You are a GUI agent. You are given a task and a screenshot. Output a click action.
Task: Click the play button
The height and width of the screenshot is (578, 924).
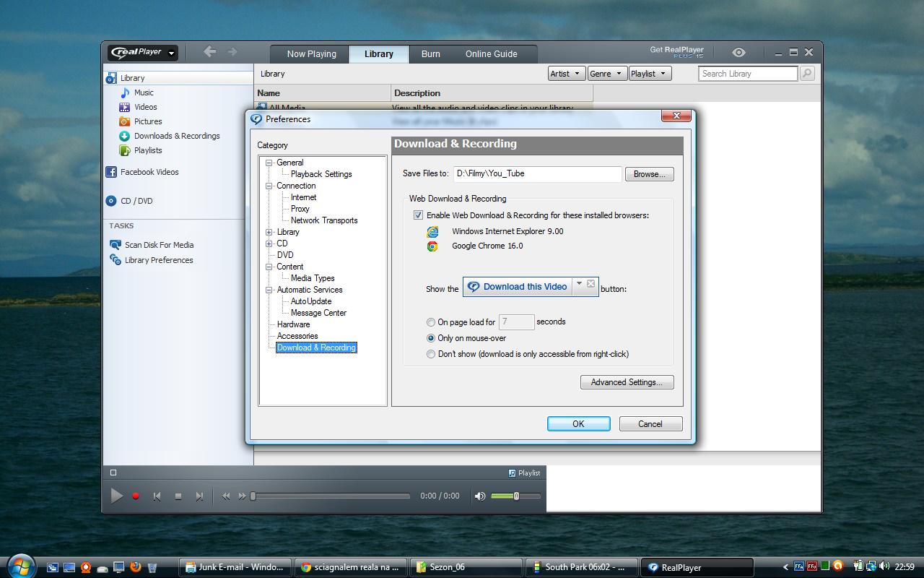(x=116, y=496)
